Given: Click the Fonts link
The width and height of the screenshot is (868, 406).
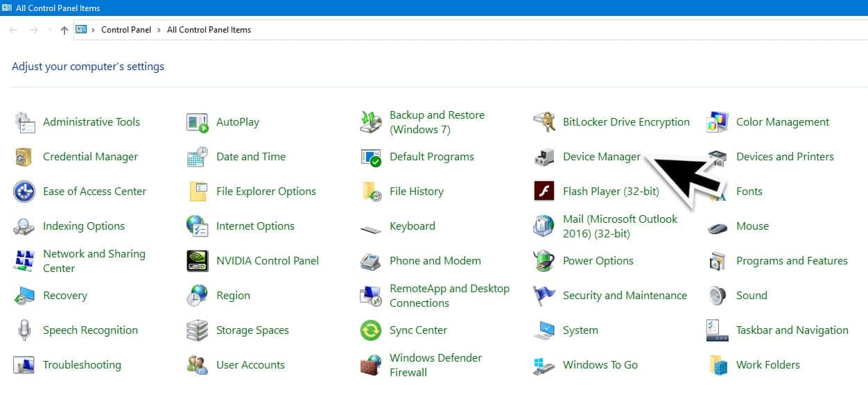Looking at the screenshot, I should tap(749, 192).
